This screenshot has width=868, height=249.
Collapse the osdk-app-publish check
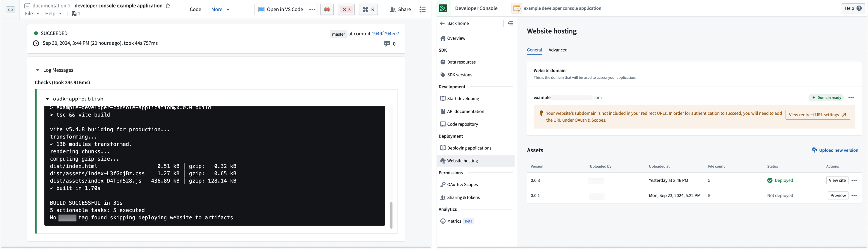coord(47,99)
